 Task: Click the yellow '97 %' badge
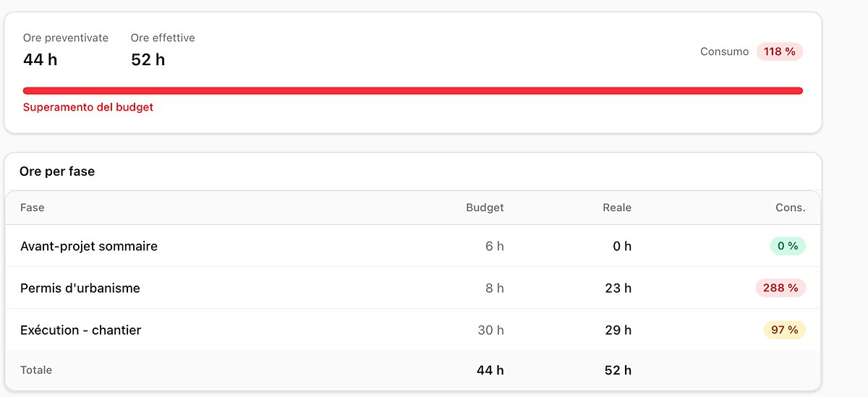(x=785, y=330)
